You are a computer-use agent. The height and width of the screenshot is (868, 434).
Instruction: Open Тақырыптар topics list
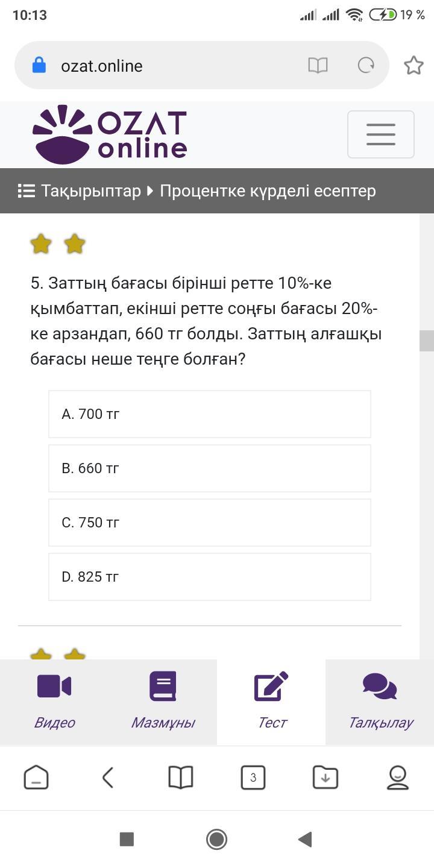[80, 191]
